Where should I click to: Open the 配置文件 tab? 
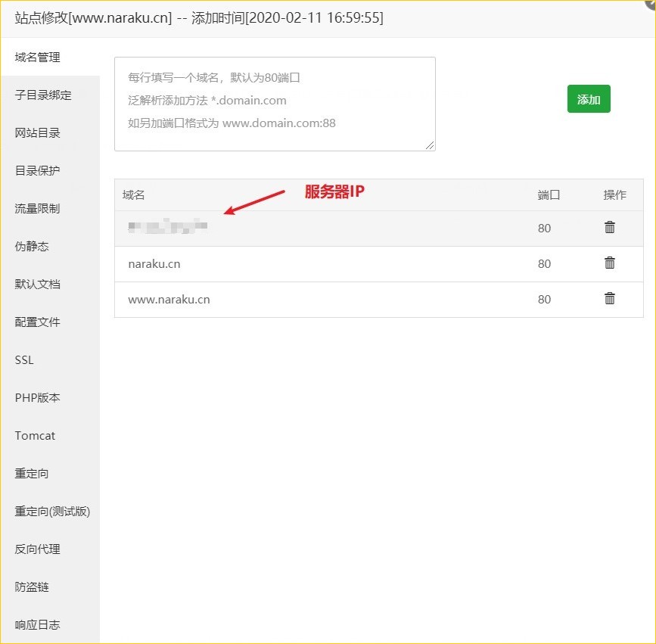pyautogui.click(x=50, y=322)
